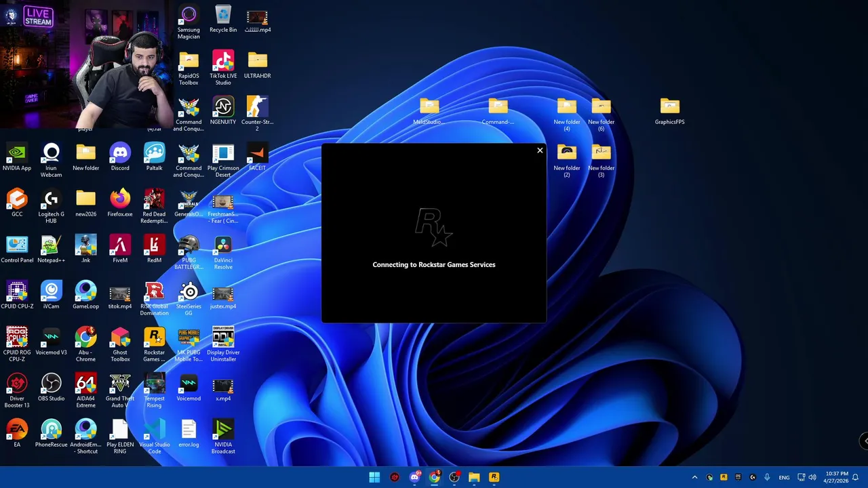Select NGENUITY desktop shortcut
Image resolution: width=868 pixels, height=488 pixels.
click(x=223, y=111)
